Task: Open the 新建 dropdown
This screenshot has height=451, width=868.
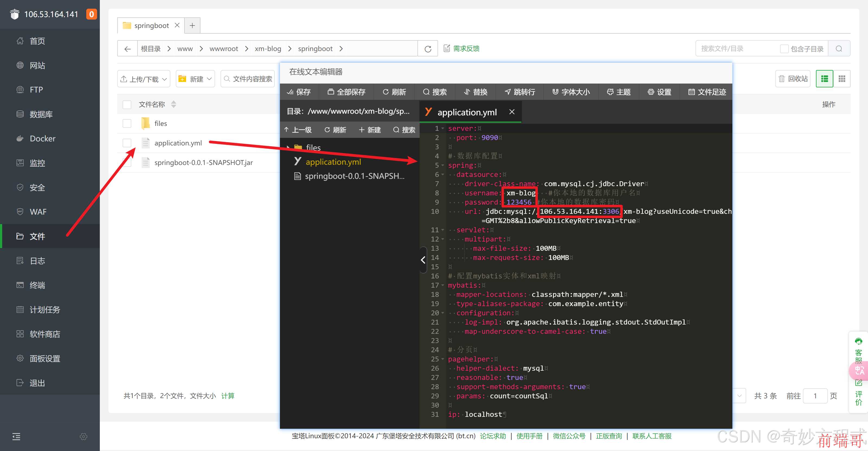Action: pos(195,79)
